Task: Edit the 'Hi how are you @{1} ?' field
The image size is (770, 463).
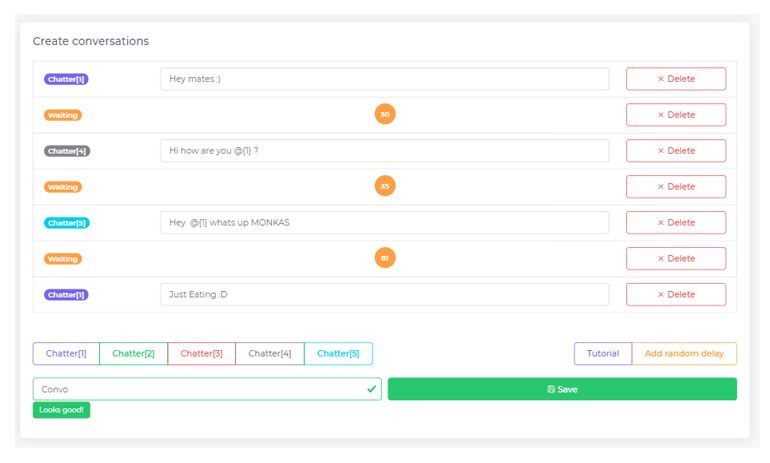Action: pos(385,151)
